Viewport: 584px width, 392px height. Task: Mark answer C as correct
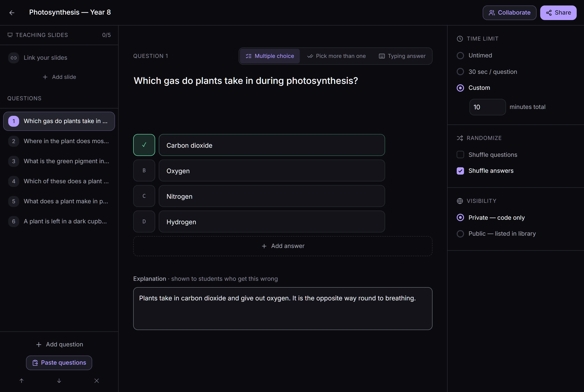(144, 196)
